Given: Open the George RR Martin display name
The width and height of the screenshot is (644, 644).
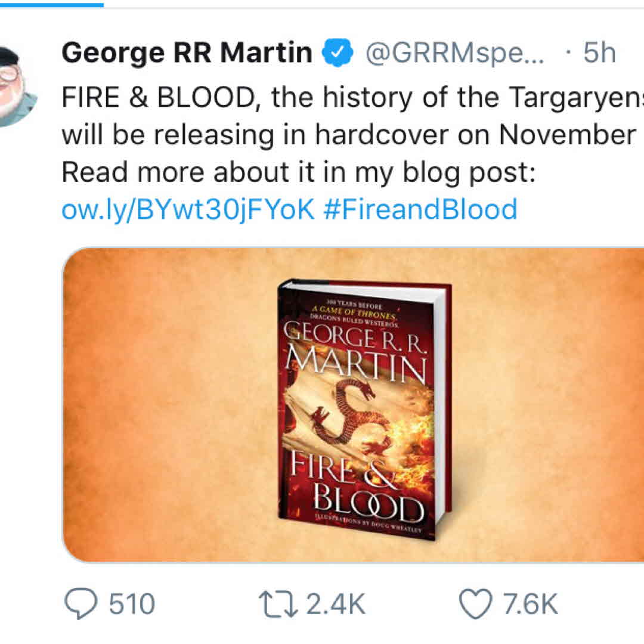Looking at the screenshot, I should 187,54.
